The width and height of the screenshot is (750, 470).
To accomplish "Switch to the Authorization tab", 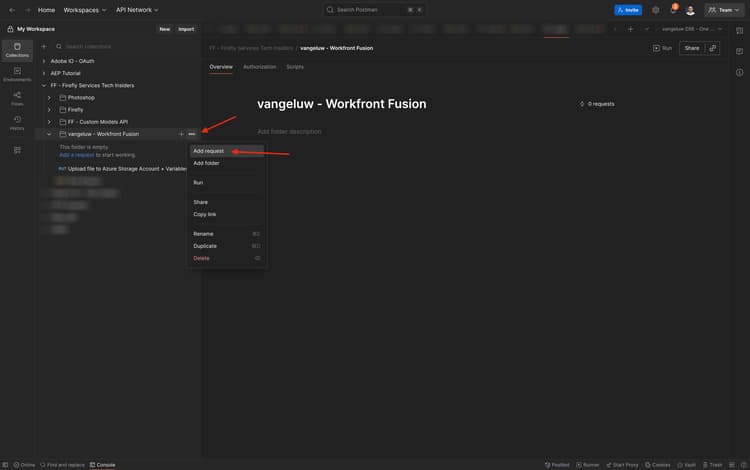I will click(x=260, y=67).
